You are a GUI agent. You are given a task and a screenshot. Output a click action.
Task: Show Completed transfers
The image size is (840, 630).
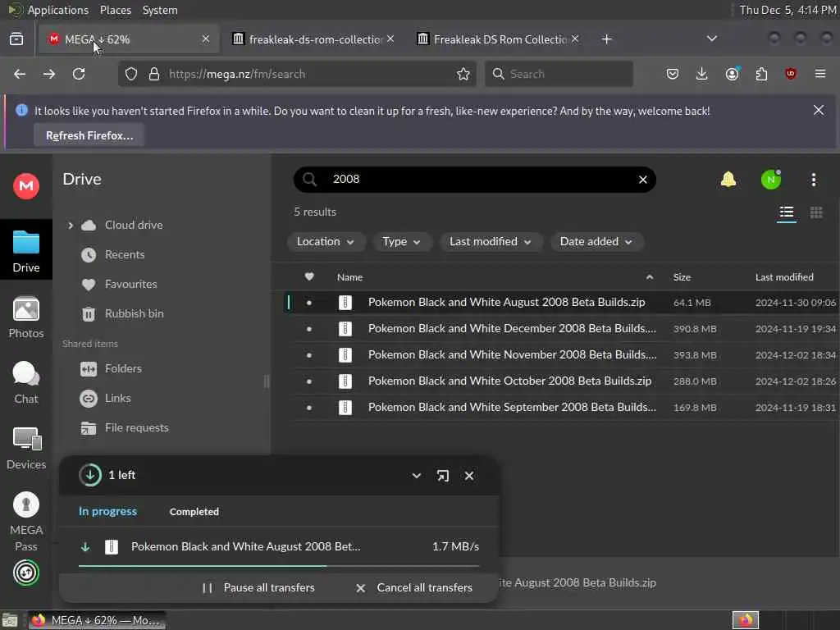click(x=194, y=512)
